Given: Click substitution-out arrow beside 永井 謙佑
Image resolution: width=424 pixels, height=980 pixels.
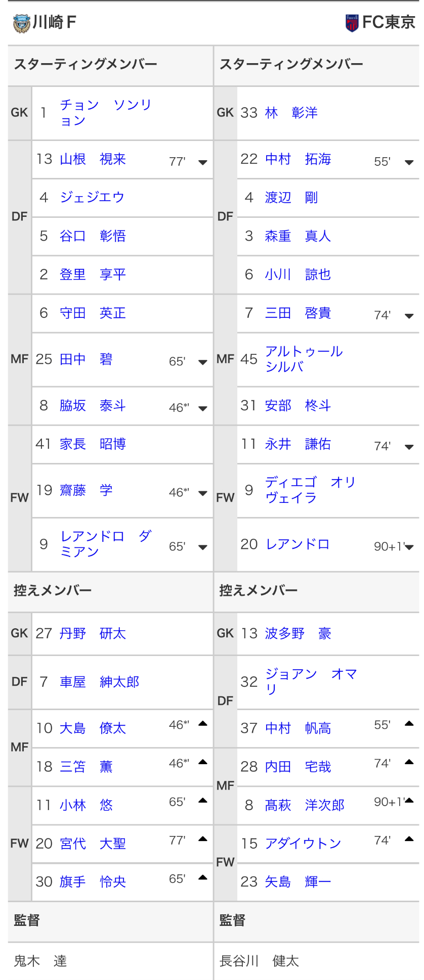Looking at the screenshot, I should (409, 447).
